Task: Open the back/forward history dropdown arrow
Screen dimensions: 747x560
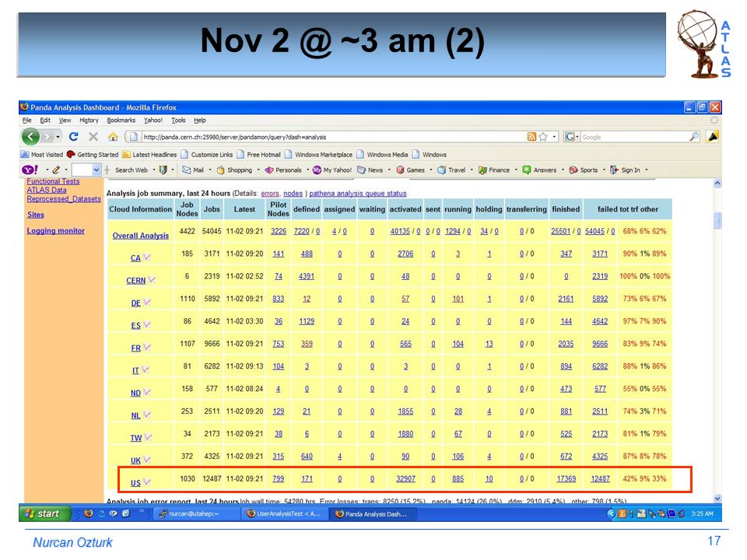Action: coord(58,137)
